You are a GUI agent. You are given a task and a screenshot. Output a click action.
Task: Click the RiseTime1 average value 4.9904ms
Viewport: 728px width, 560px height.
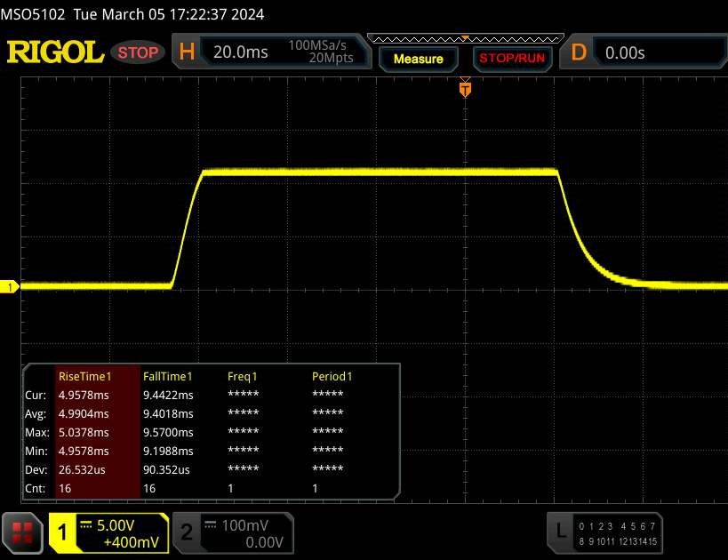[84, 413]
